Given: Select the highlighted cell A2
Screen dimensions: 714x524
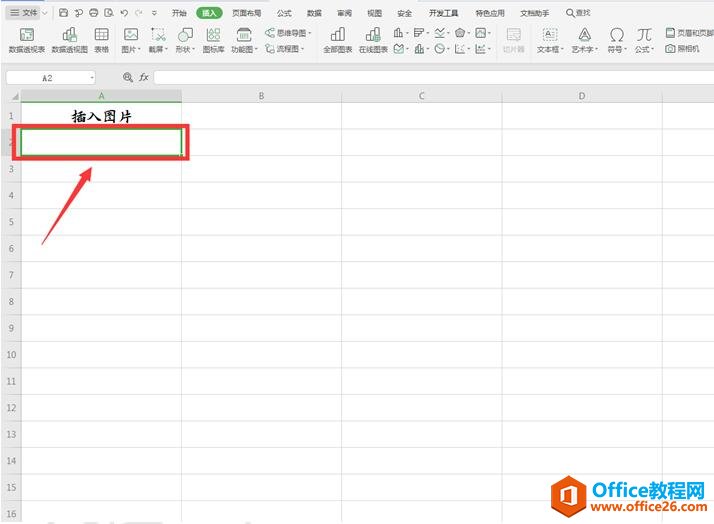Looking at the screenshot, I should (x=101, y=142).
